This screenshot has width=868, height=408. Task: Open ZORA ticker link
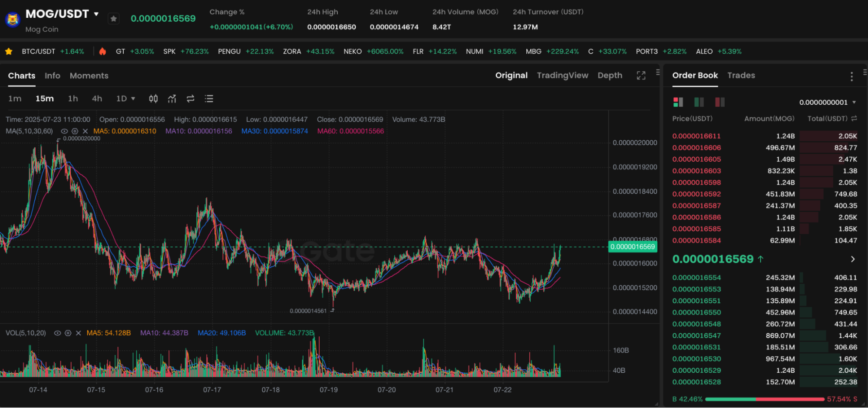(x=309, y=51)
